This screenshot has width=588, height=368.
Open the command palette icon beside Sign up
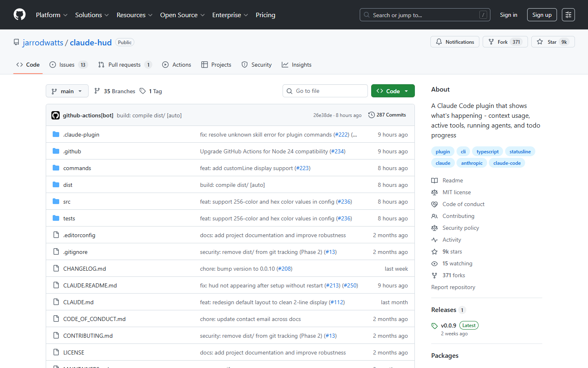click(568, 15)
